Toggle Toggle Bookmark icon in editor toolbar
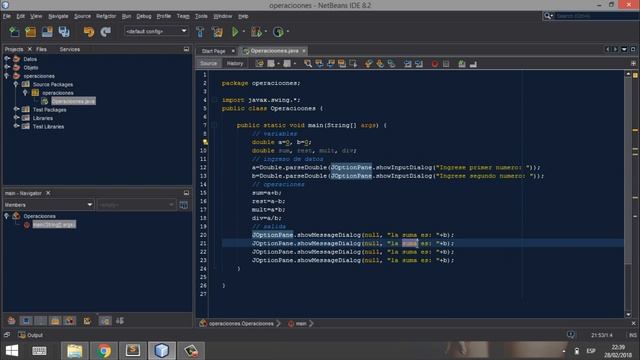Image resolution: width=640 pixels, height=360 pixels. click(391, 64)
